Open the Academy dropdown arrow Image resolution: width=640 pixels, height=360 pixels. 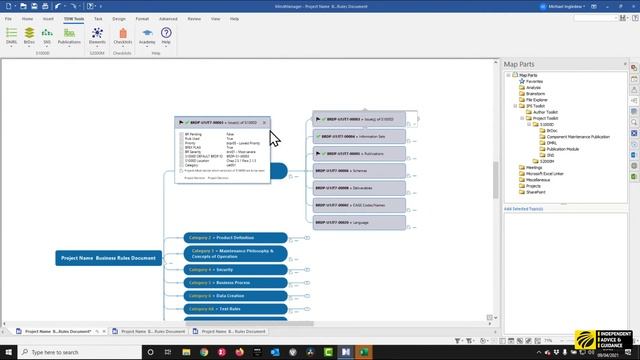coord(147,47)
